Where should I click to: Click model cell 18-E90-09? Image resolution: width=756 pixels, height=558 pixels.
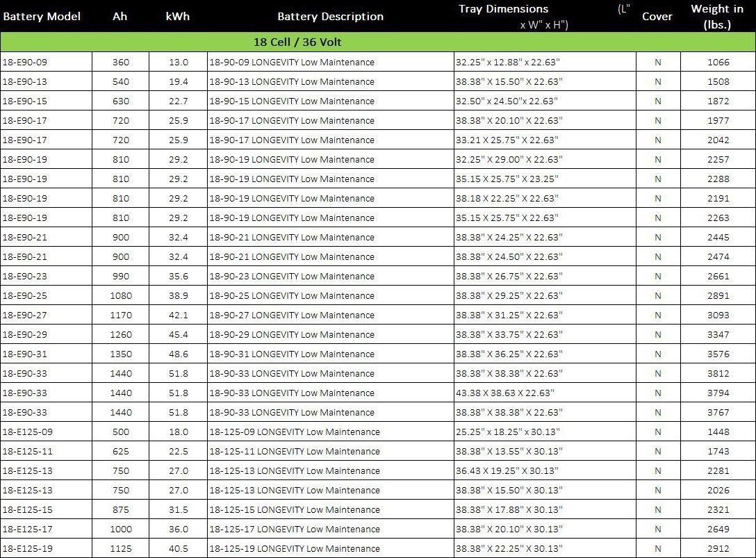[24, 63]
